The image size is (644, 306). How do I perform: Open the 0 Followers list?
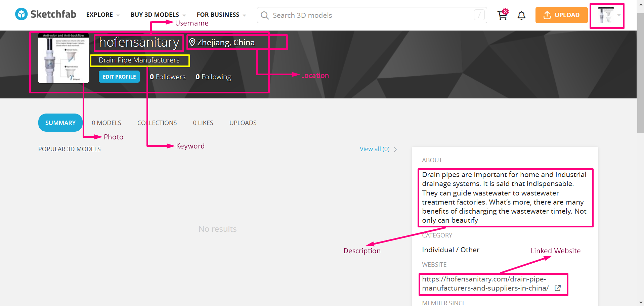[168, 77]
